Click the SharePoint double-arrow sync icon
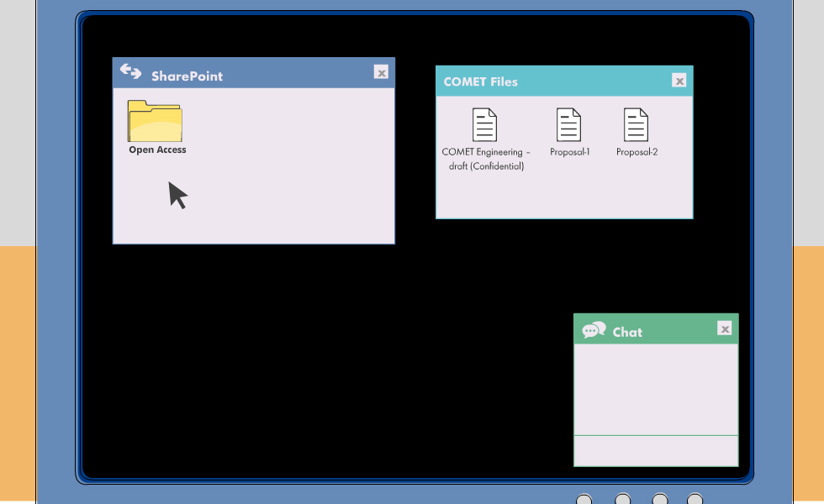The height and width of the screenshot is (504, 824). (130, 72)
